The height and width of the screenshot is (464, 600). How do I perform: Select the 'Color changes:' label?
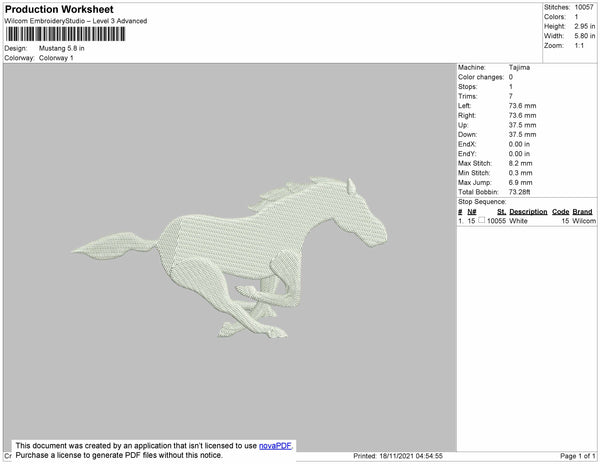[481, 77]
